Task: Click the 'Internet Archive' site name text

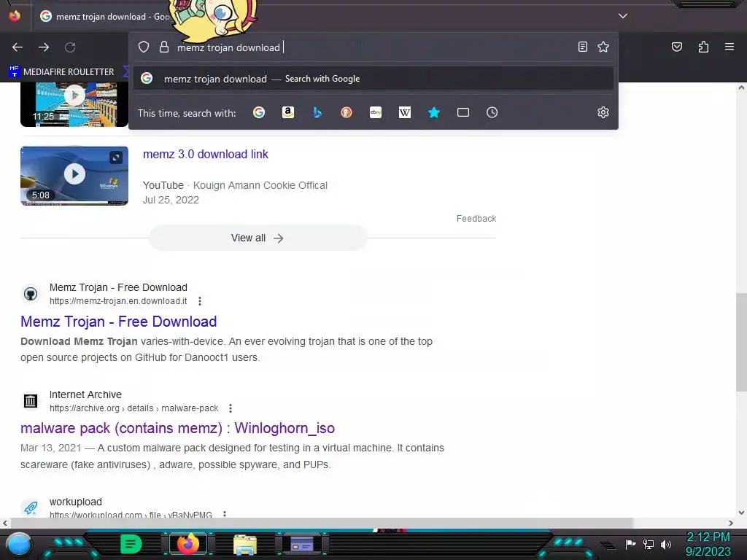Action: 86,394
